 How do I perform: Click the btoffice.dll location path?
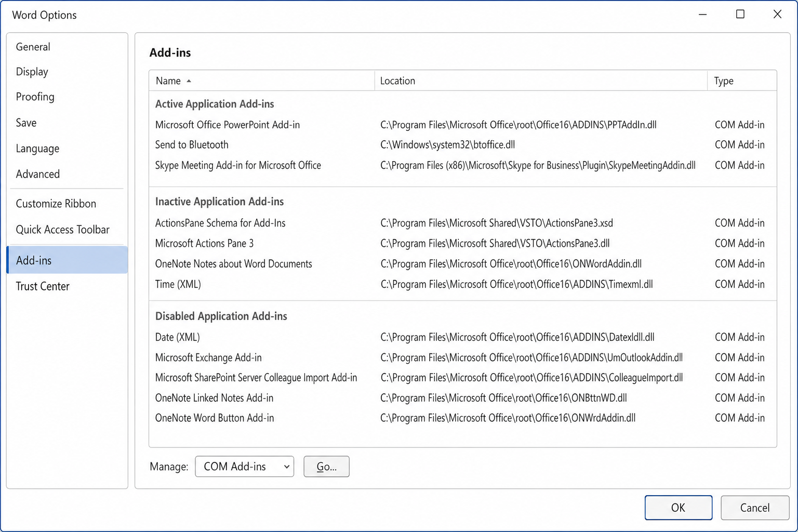pos(448,145)
